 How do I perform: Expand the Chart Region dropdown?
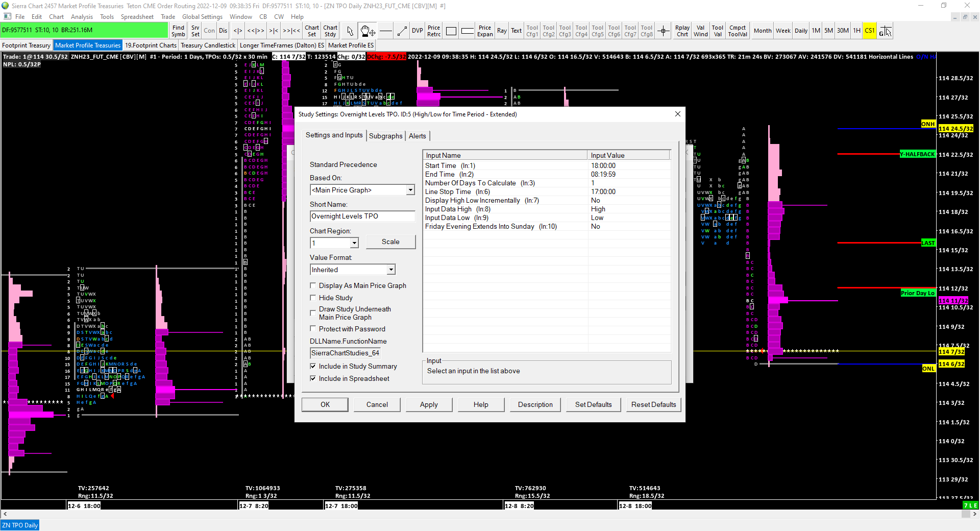point(354,243)
